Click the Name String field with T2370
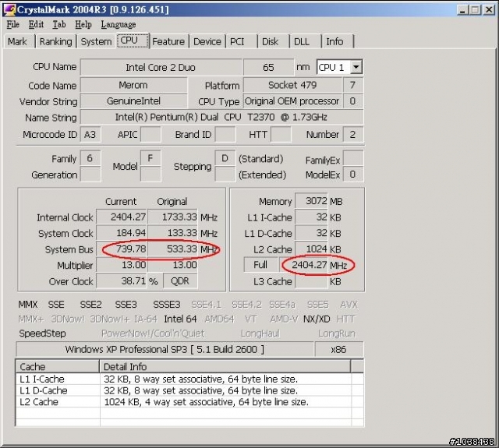This screenshot has width=499, height=448. point(221,118)
